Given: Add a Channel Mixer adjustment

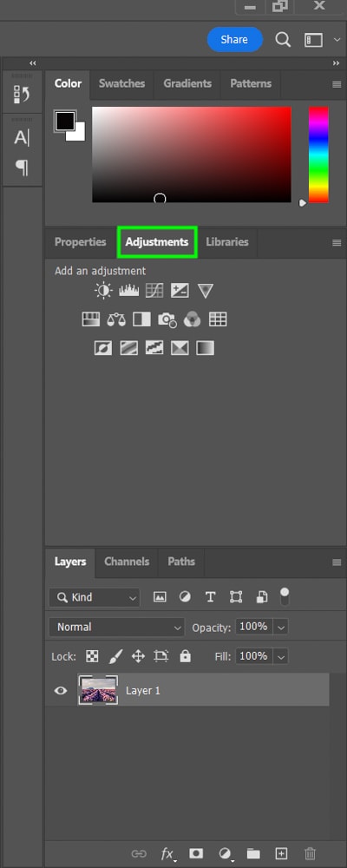Looking at the screenshot, I should pos(192,319).
